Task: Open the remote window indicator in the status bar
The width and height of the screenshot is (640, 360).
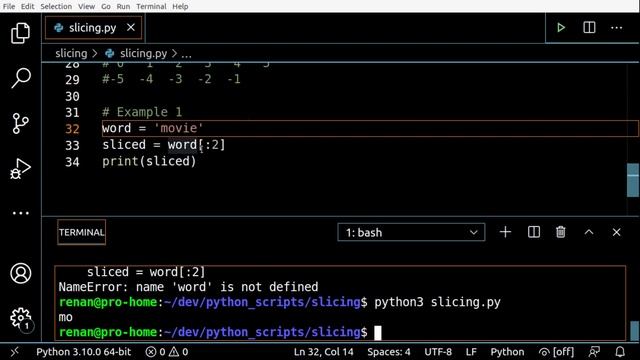Action: point(14,352)
